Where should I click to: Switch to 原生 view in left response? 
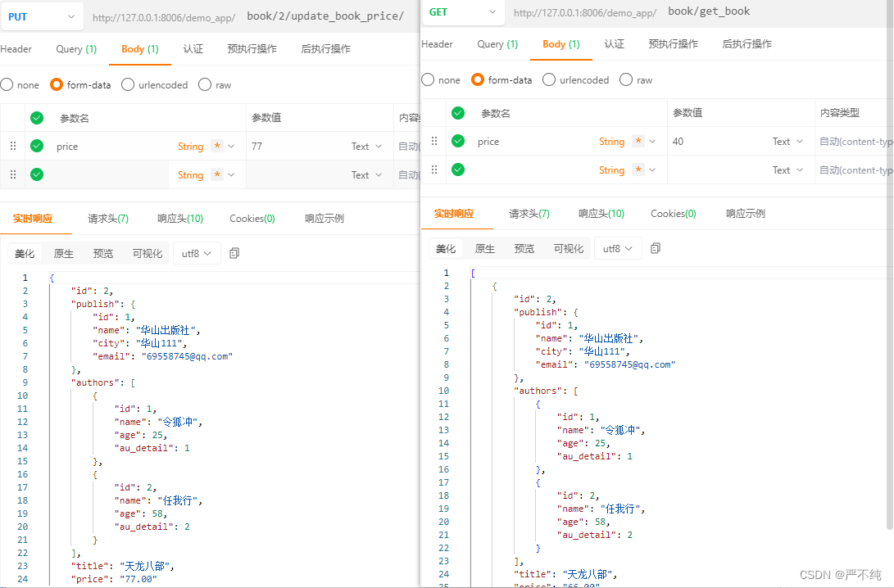tap(64, 254)
